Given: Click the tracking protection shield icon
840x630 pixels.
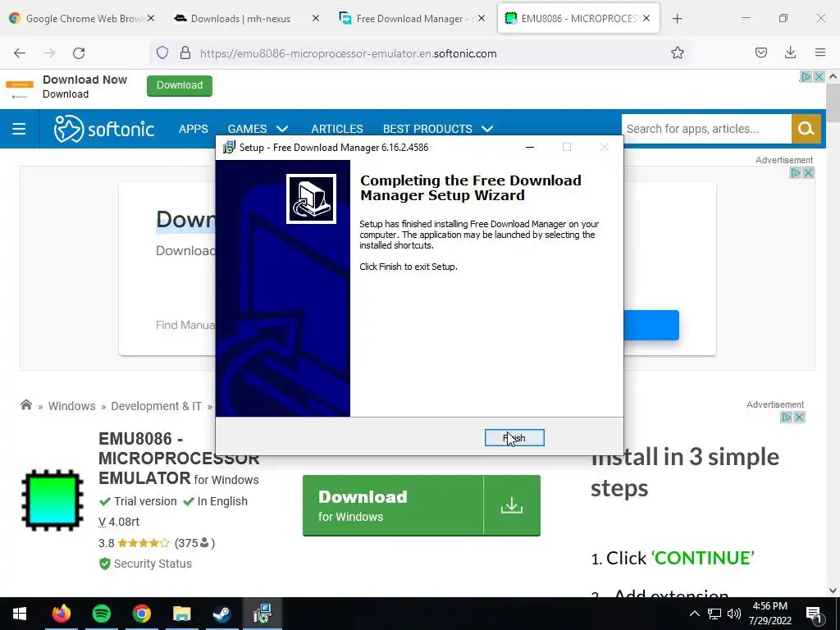Looking at the screenshot, I should (162, 53).
